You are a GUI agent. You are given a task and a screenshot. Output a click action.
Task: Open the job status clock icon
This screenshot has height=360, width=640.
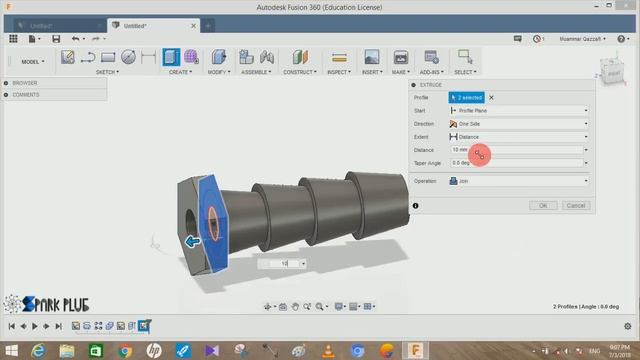point(537,39)
